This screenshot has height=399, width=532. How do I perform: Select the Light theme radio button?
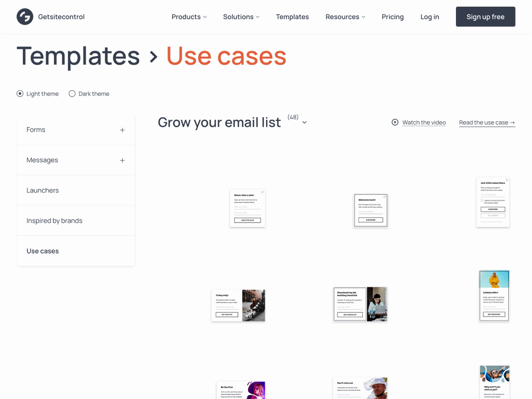(20, 94)
